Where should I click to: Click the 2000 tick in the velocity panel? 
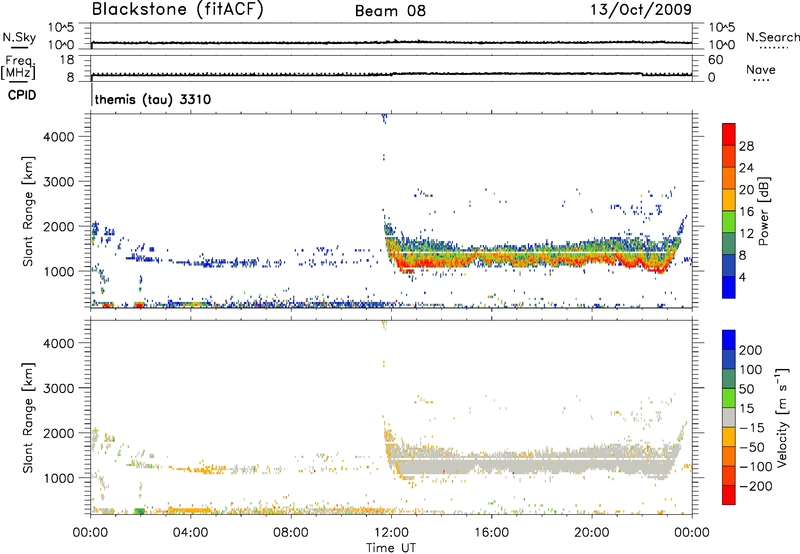(x=58, y=433)
